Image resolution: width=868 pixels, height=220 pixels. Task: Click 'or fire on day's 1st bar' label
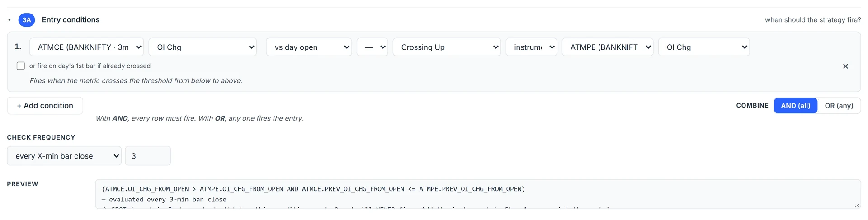coord(90,66)
